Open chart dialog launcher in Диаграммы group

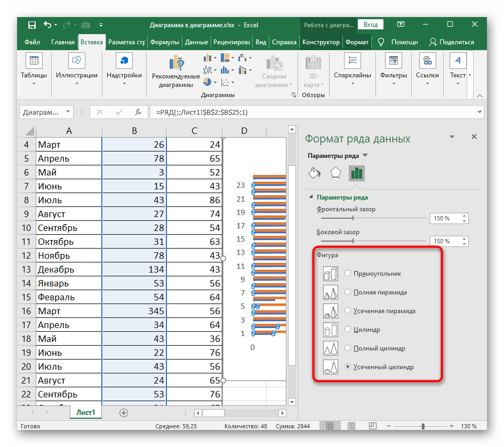pyautogui.click(x=294, y=95)
